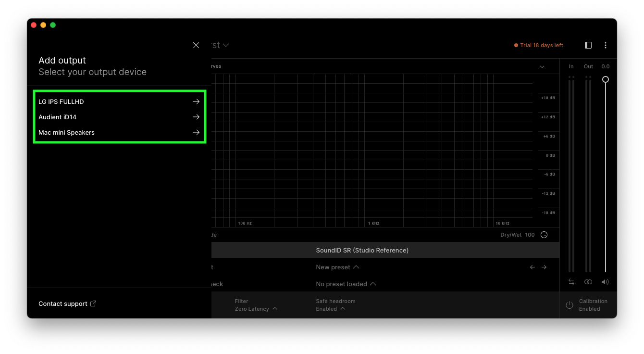This screenshot has height=354, width=644.
Task: Click Trial 18 days left notice
Action: pos(539,45)
